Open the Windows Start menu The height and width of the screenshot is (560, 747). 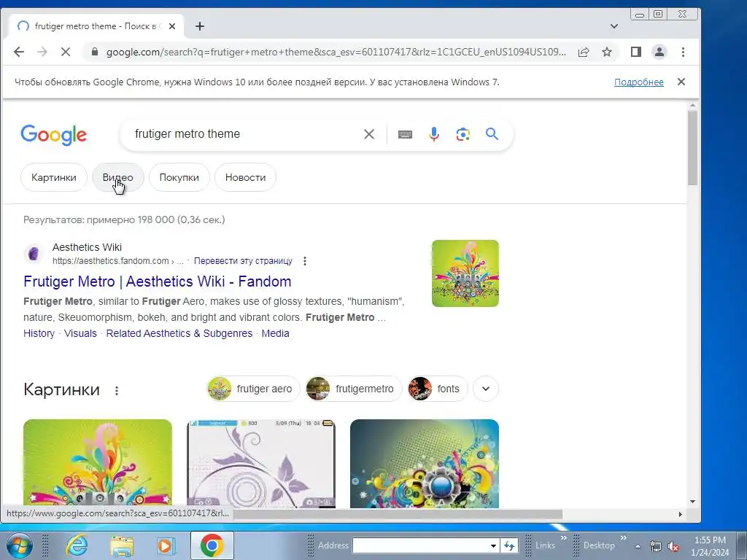point(18,545)
